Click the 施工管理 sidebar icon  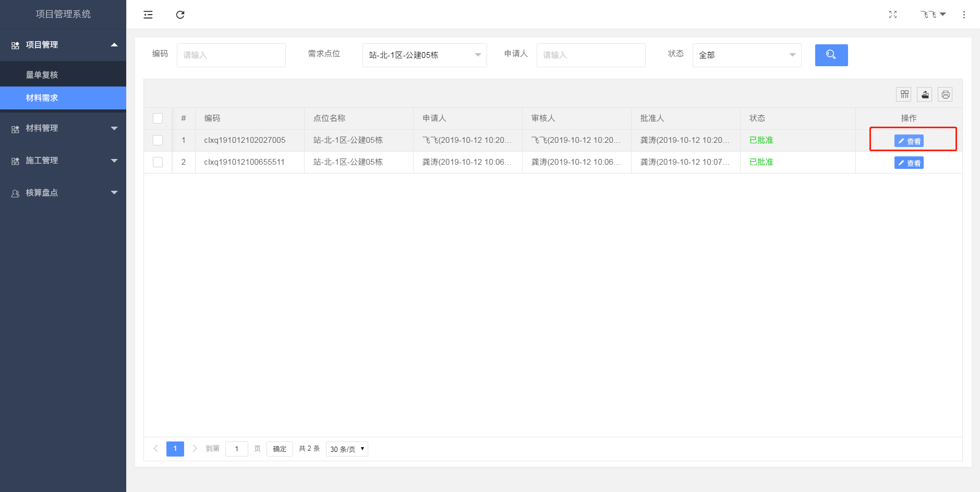15,161
